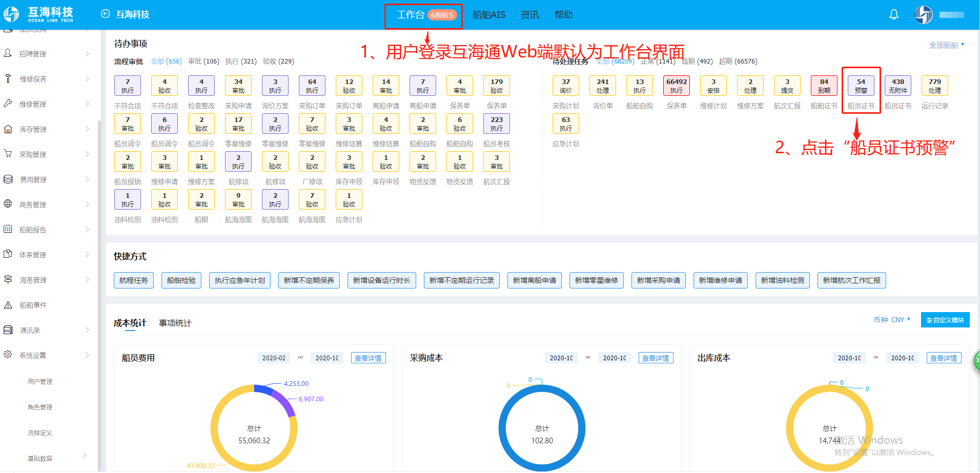The image size is (980, 473).
Task: Click the 自定义模块 button
Action: [945, 320]
